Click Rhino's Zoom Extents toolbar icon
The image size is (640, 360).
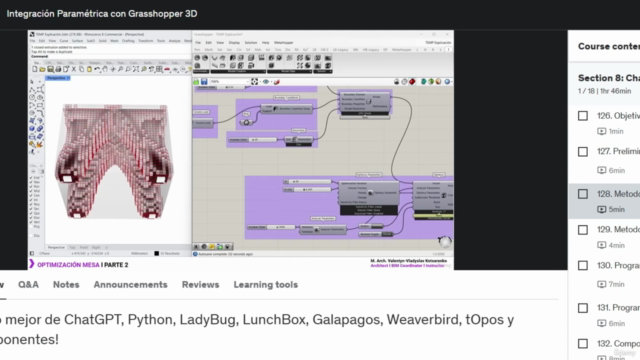[136, 69]
